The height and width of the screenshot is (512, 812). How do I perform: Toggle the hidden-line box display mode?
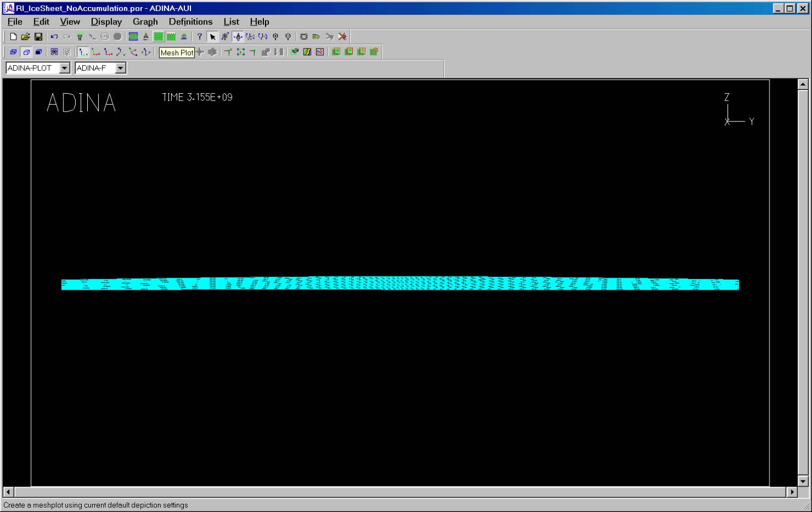point(26,52)
